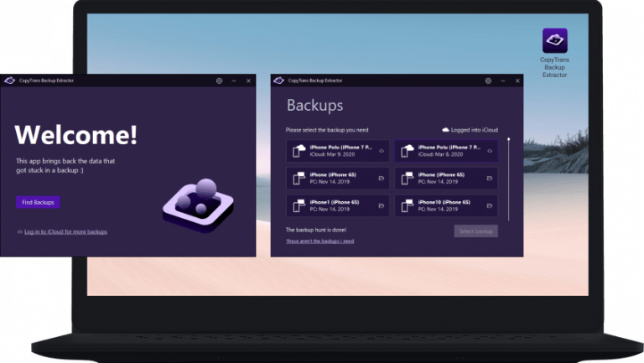Screen dimensions: 644x363
Task: Click 'This app brings back the data' description
Action: coord(65,165)
